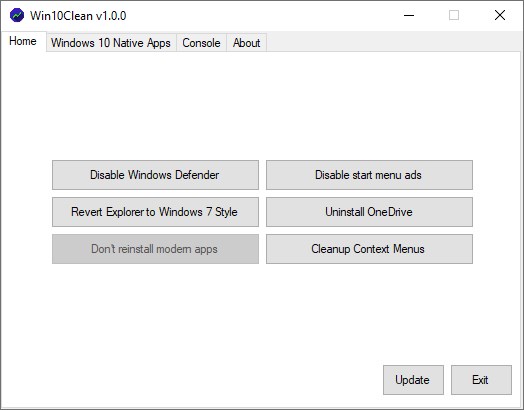
Task: Close the Win10Clean window
Action: (500, 15)
